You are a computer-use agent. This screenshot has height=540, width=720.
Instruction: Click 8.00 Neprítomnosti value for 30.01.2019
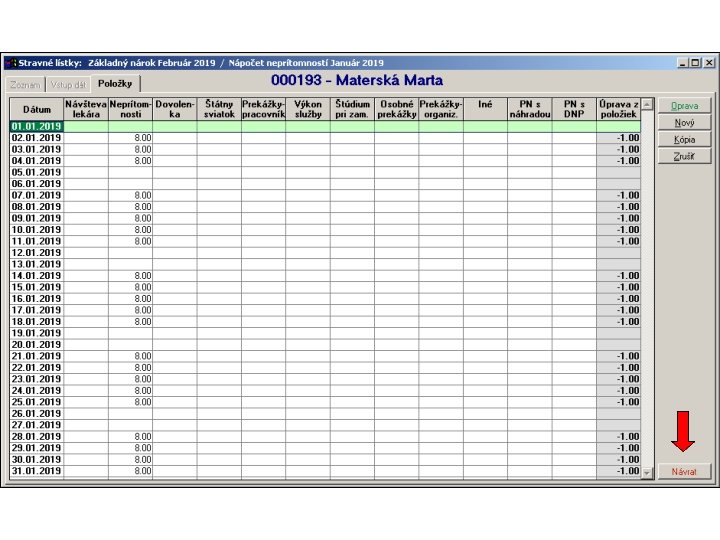pos(130,459)
